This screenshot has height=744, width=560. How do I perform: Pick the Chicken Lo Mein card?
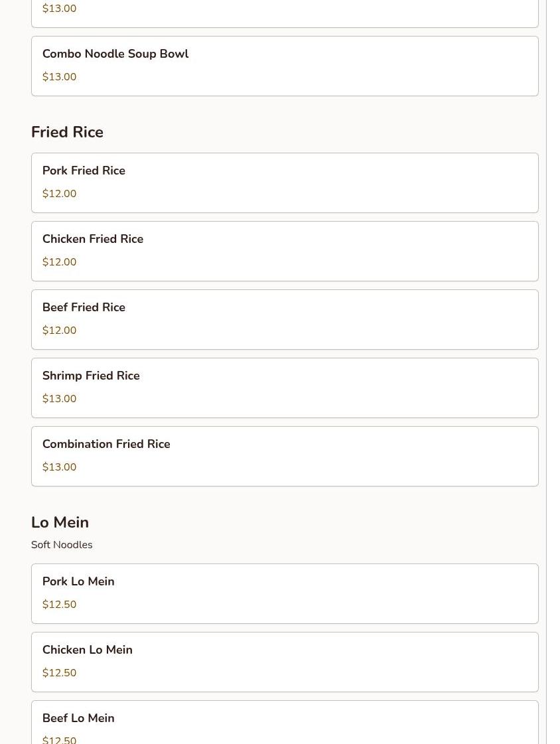click(284, 662)
